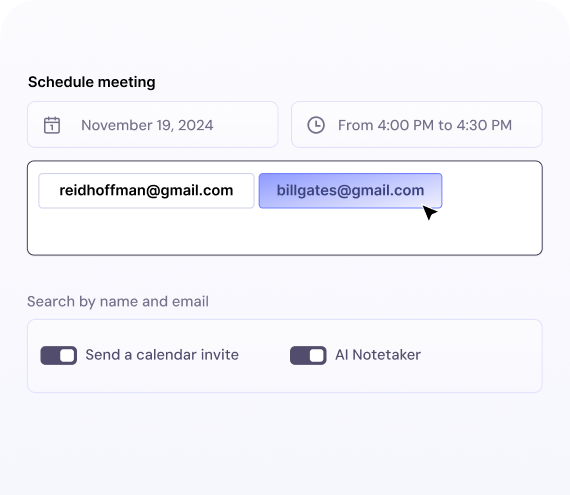Click blank area right of AI Notetaker
570x495 pixels.
(480, 355)
